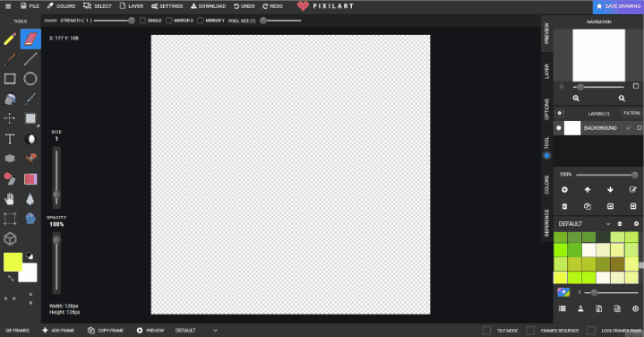
Task: Click the Undo button
Action: (x=245, y=6)
